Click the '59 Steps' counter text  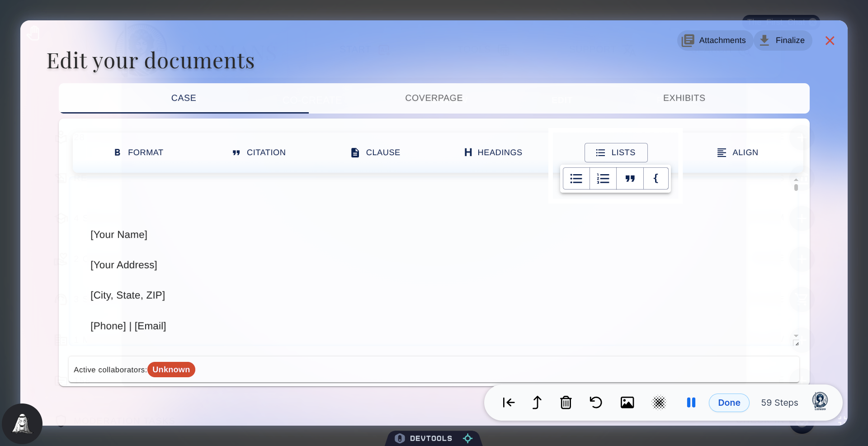point(780,403)
